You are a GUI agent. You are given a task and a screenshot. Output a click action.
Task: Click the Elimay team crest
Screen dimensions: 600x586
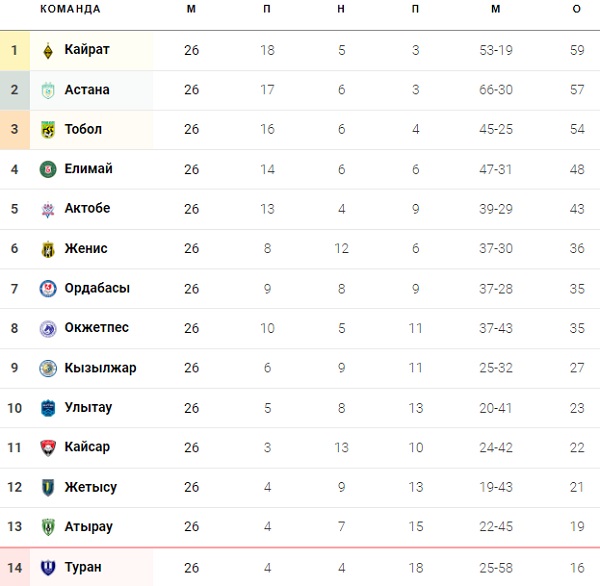(48, 169)
